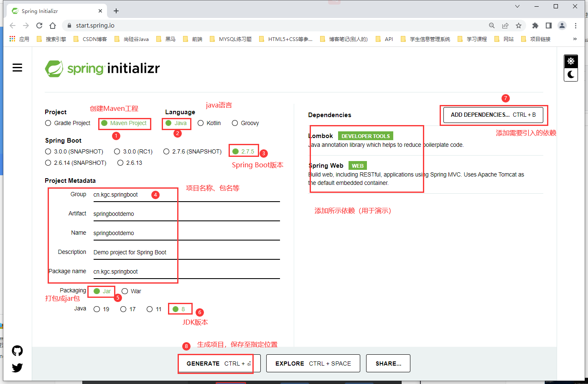Click ADD DEPENDENCIES button
588x384 pixels.
click(x=494, y=115)
